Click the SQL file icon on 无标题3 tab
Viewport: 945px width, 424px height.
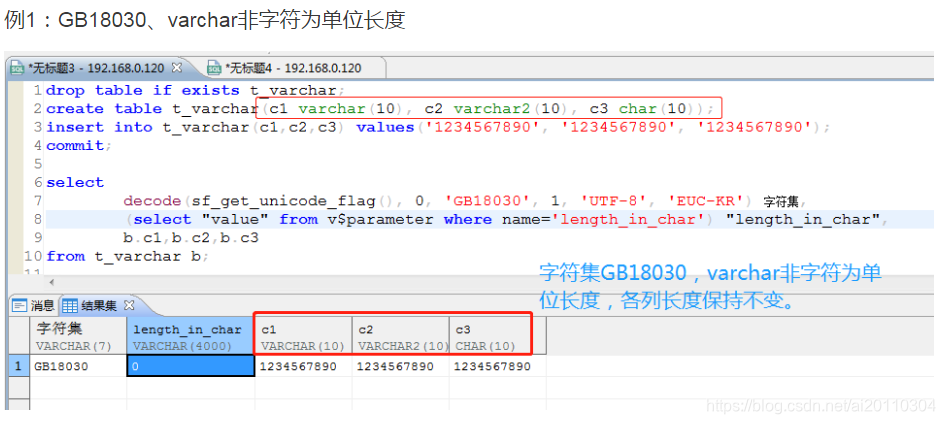pos(17,68)
